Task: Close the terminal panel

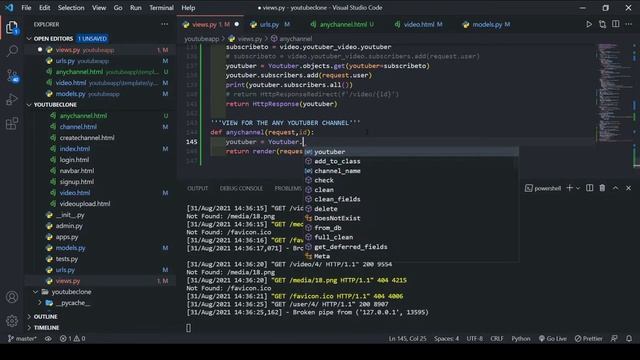Action: tap(629, 188)
